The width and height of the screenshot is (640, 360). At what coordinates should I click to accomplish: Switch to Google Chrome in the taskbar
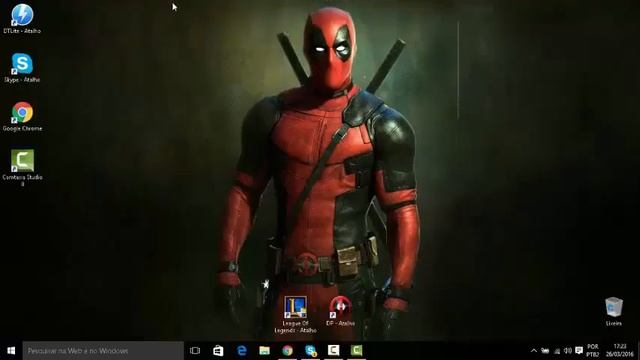287,350
